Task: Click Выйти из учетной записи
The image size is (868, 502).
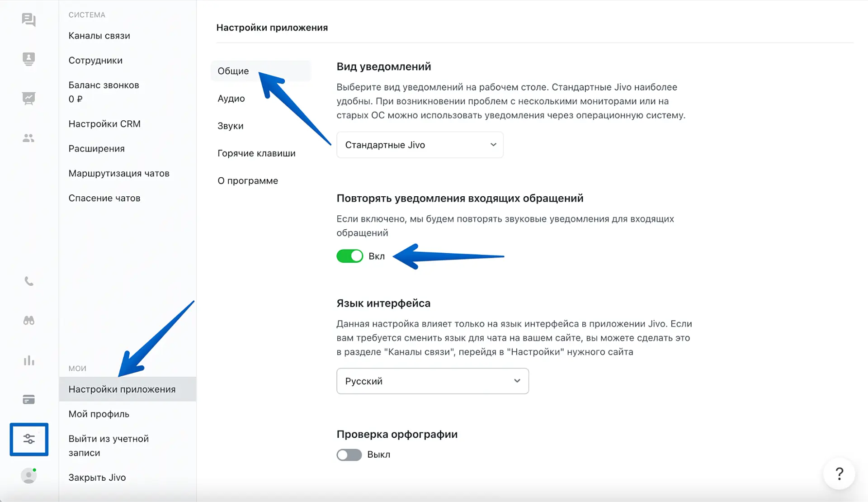Action: click(x=108, y=445)
